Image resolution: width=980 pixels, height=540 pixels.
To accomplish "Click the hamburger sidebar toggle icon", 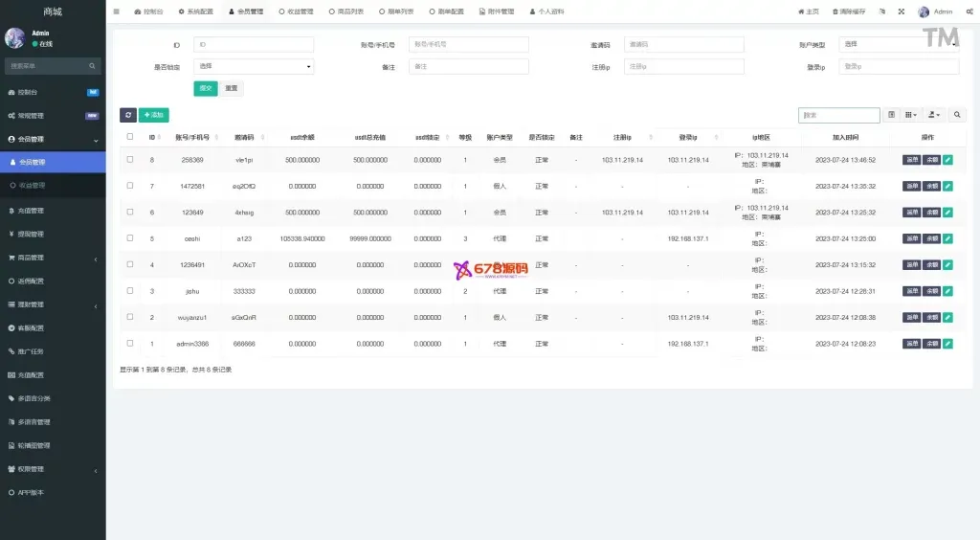I will pos(117,11).
